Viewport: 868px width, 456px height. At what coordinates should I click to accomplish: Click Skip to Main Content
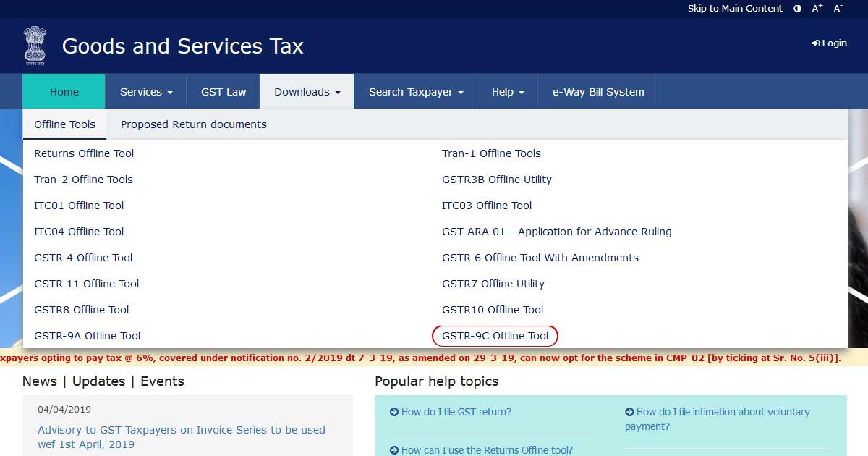735,8
